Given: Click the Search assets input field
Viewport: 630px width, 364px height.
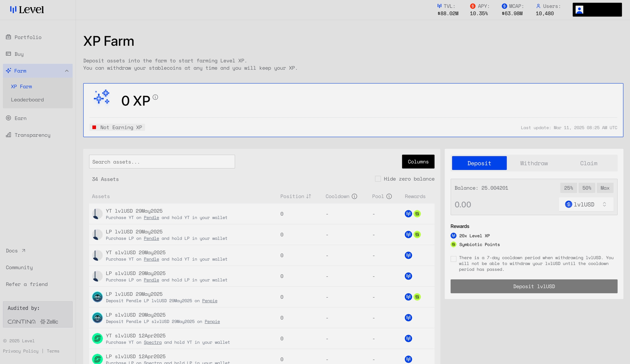Looking at the screenshot, I should [x=162, y=162].
